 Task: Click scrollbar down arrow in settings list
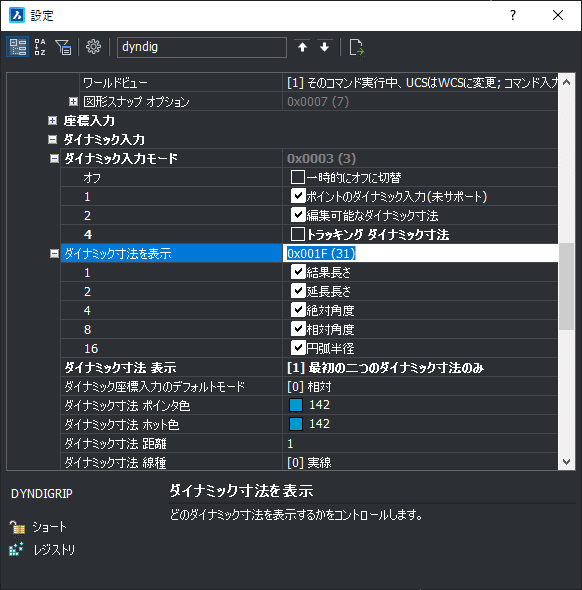[567, 461]
